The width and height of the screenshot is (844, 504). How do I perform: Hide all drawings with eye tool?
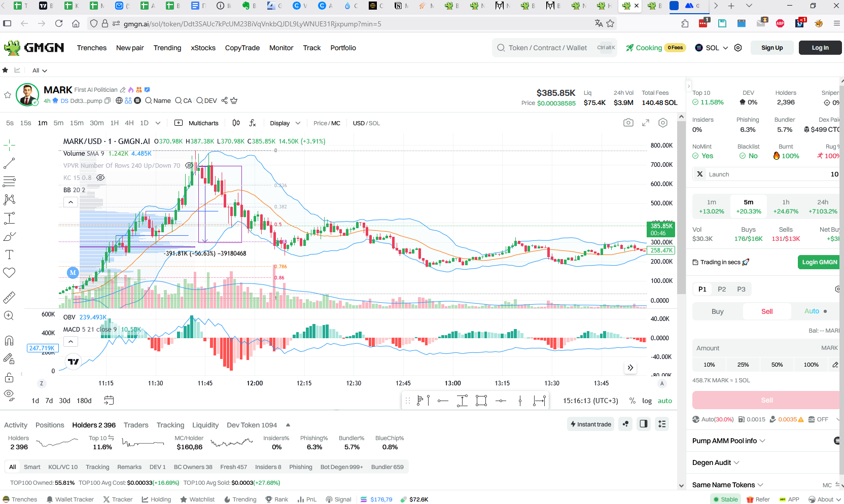(x=9, y=394)
